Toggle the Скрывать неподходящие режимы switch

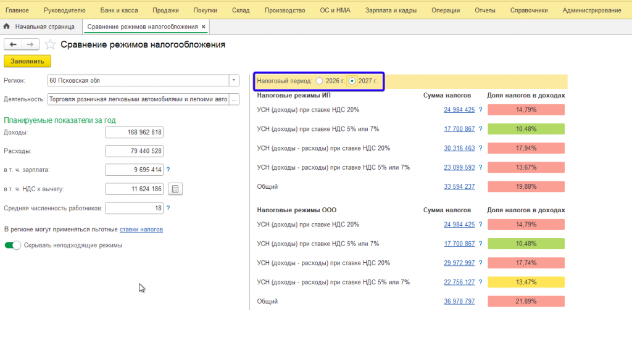pos(12,245)
